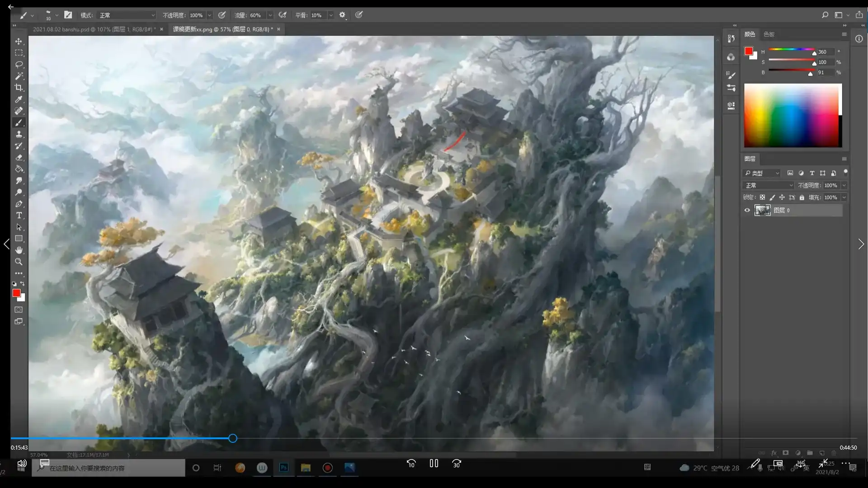
Task: Select the Eraser tool
Action: click(19, 157)
